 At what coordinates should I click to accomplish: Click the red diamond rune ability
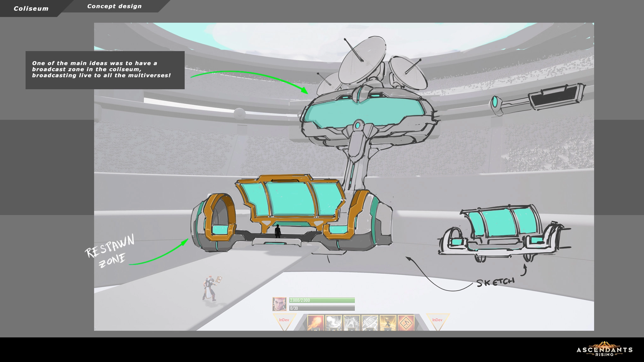pyautogui.click(x=406, y=323)
